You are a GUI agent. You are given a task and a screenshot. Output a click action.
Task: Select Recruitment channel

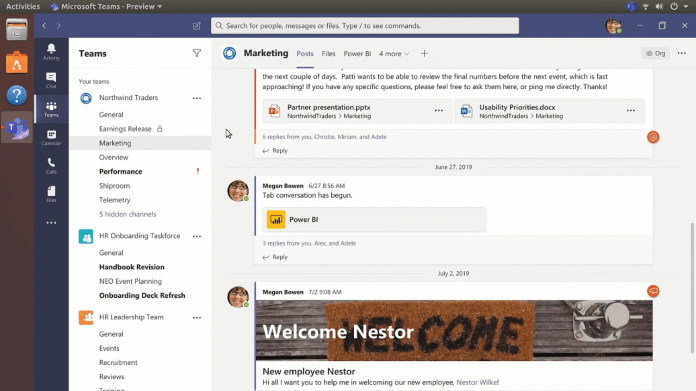[x=118, y=362]
